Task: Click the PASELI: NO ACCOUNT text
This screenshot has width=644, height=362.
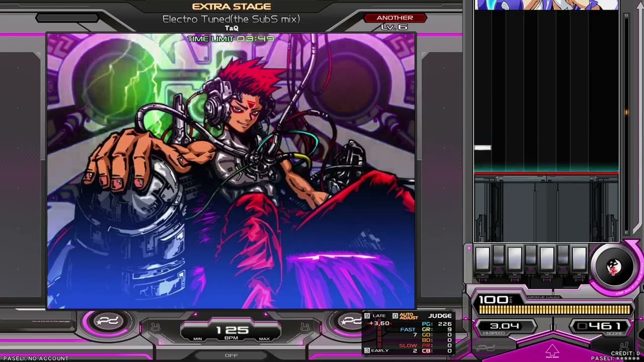Action: pos(36,358)
